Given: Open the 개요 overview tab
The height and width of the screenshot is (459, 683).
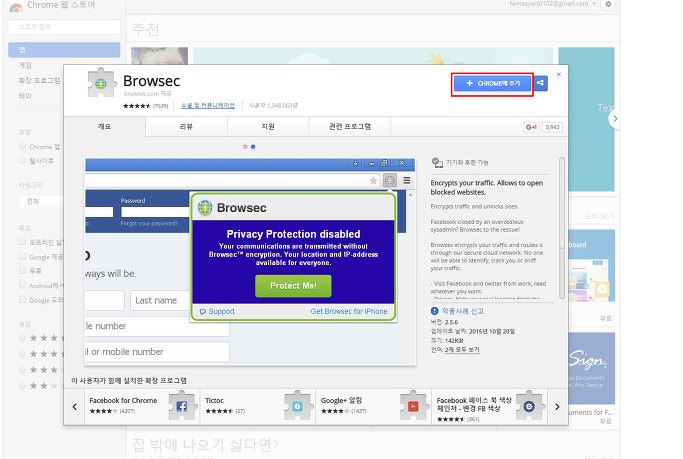Looking at the screenshot, I should (x=104, y=127).
